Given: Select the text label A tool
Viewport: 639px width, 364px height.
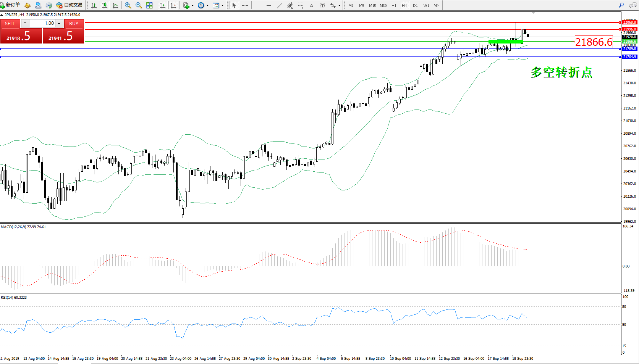Looking at the screenshot, I should tap(311, 5).
